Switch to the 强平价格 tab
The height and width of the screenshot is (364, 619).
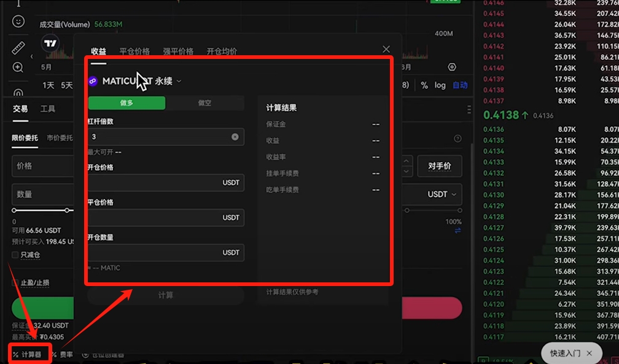[x=178, y=52]
